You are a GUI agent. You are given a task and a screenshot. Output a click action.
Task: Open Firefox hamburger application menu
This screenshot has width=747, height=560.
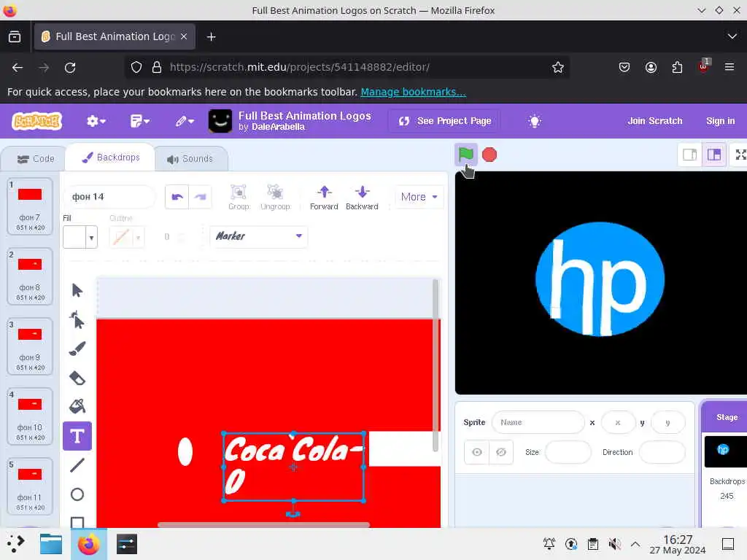pos(729,67)
